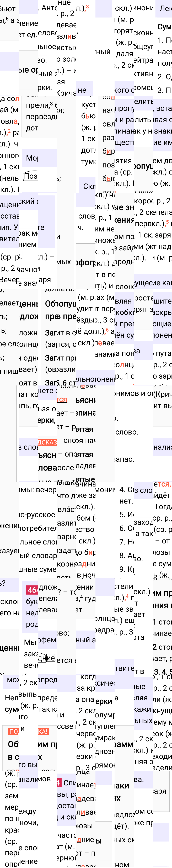This screenshot has width=172, height=868.
Task: Click the bold heading "Сум"
Action: click(165, 27)
